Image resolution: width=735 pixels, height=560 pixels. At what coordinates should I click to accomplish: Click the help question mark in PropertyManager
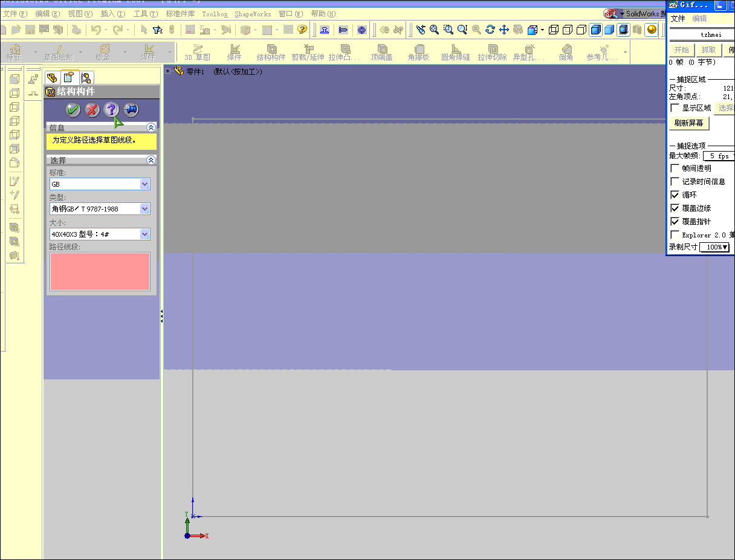[x=111, y=110]
